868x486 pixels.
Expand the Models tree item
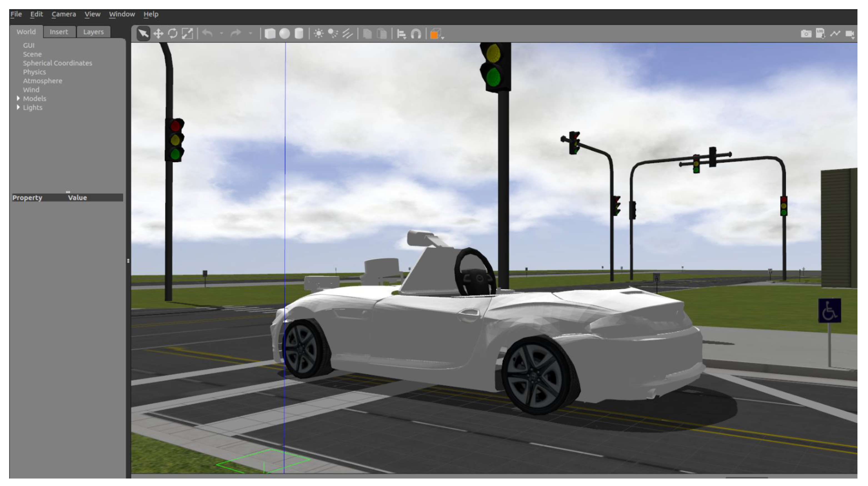(x=18, y=98)
